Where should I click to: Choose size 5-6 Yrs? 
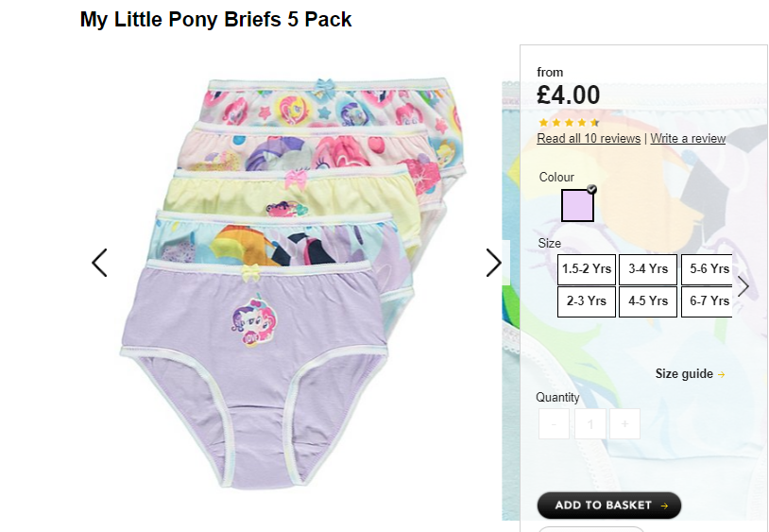click(708, 269)
